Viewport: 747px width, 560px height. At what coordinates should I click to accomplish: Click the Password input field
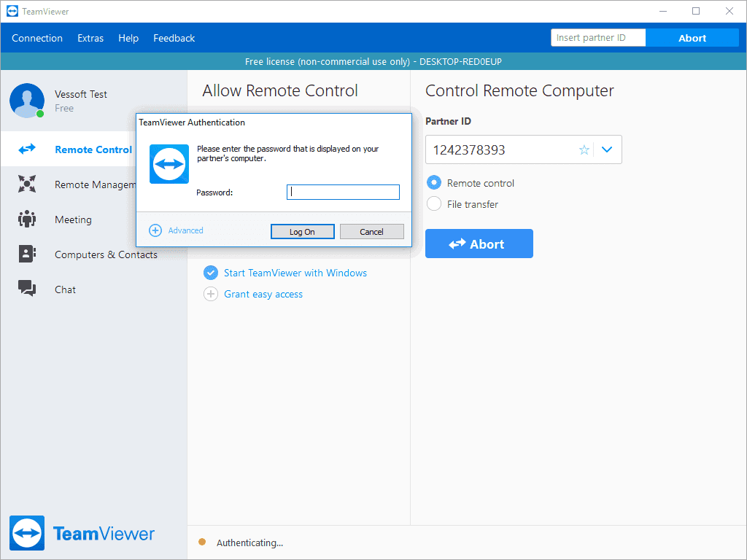click(343, 192)
